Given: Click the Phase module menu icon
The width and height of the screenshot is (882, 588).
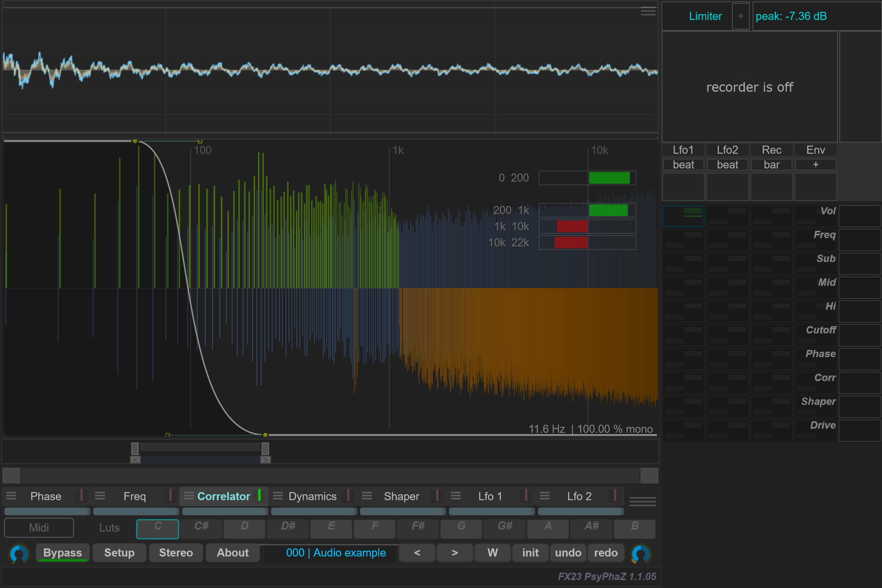Looking at the screenshot, I should [11, 496].
